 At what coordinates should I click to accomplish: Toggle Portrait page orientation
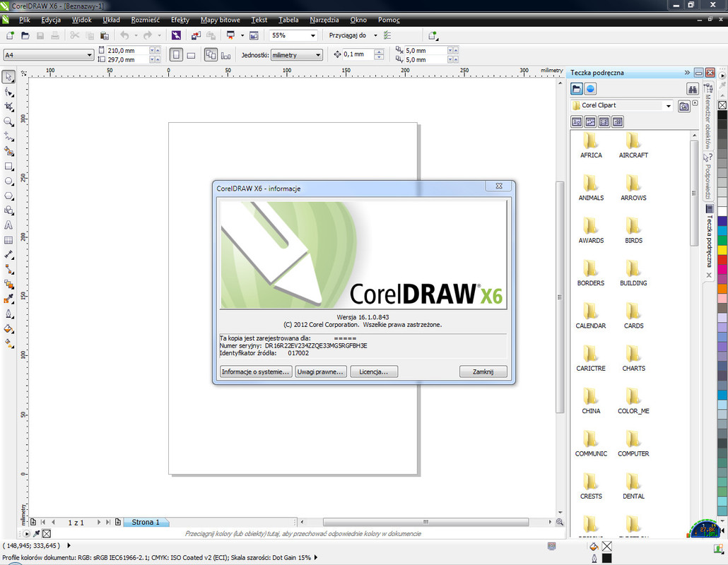176,55
